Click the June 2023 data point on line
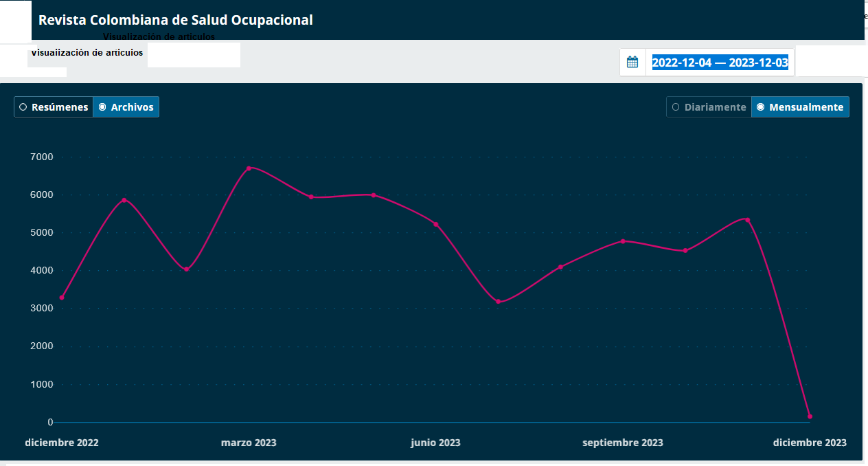The width and height of the screenshot is (868, 466). (436, 224)
